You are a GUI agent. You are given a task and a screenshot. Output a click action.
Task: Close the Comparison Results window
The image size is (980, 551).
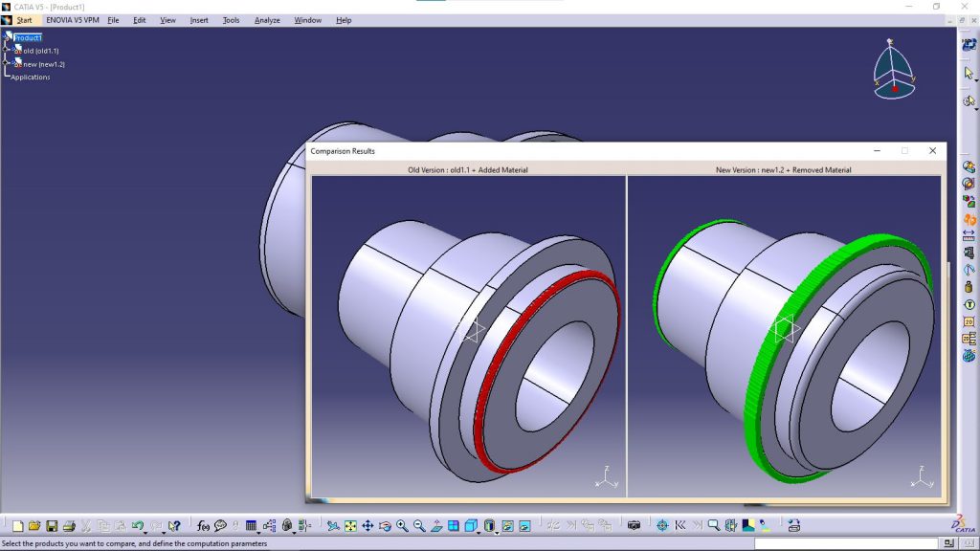click(932, 150)
